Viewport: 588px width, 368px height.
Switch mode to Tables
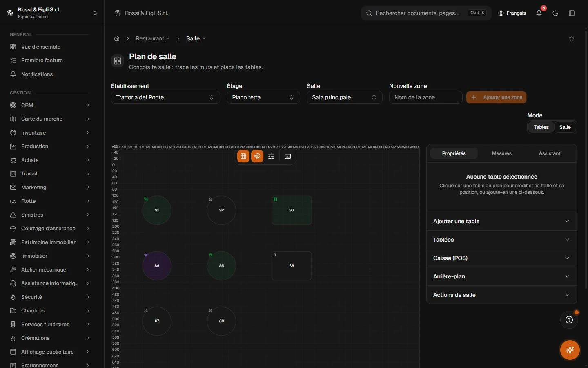click(x=541, y=127)
